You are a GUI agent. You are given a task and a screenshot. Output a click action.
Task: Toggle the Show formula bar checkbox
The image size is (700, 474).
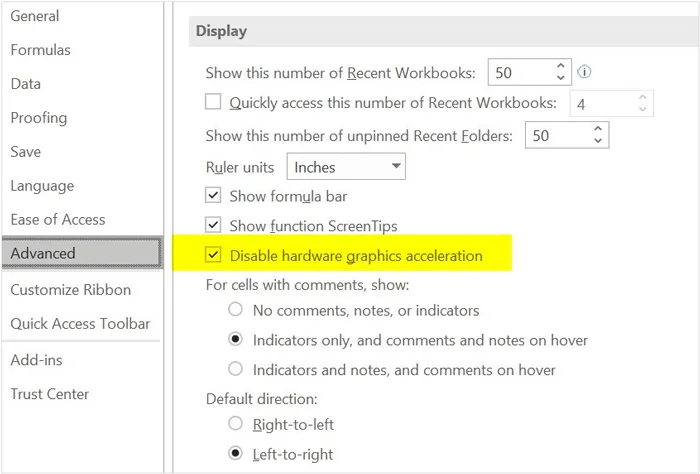pos(213,195)
